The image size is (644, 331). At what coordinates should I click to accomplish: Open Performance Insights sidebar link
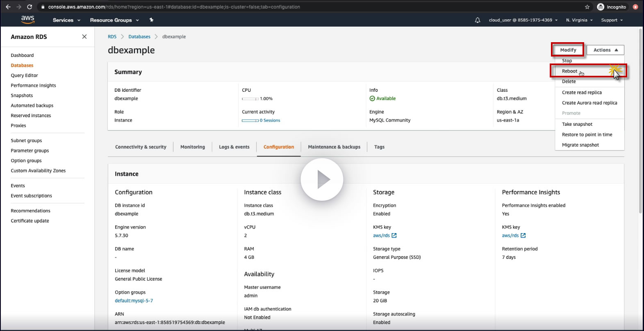(33, 86)
